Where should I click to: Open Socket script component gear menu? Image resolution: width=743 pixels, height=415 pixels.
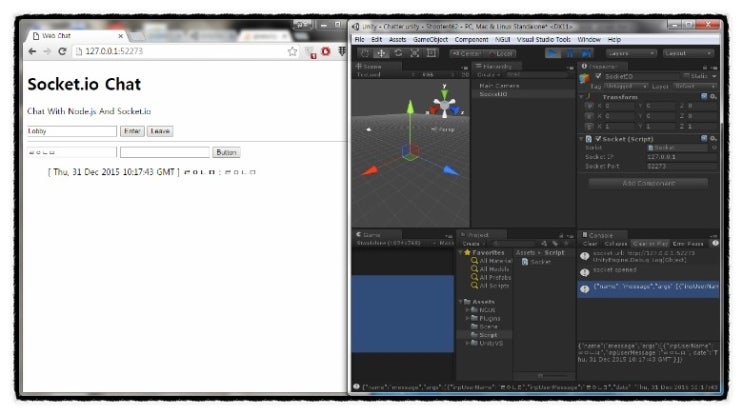tap(713, 138)
